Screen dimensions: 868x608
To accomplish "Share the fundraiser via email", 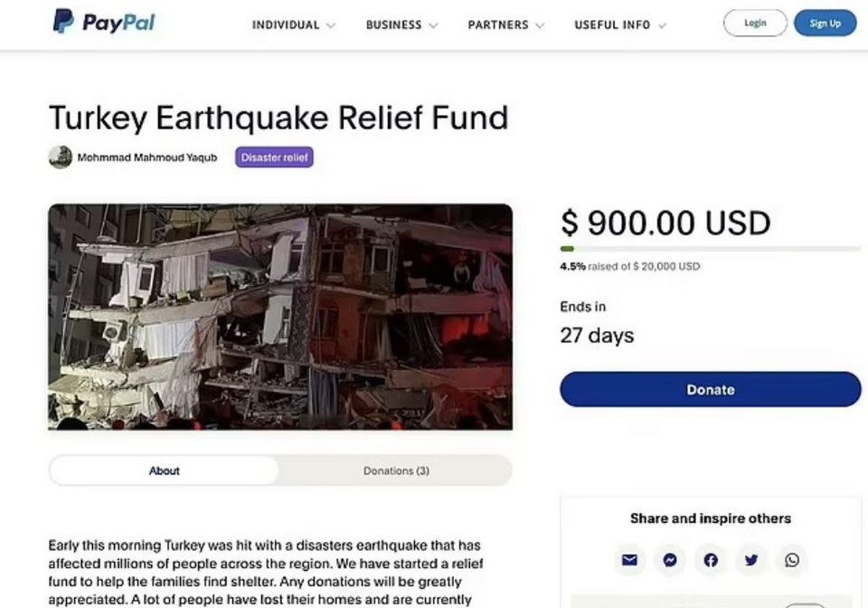I will pyautogui.click(x=629, y=560).
